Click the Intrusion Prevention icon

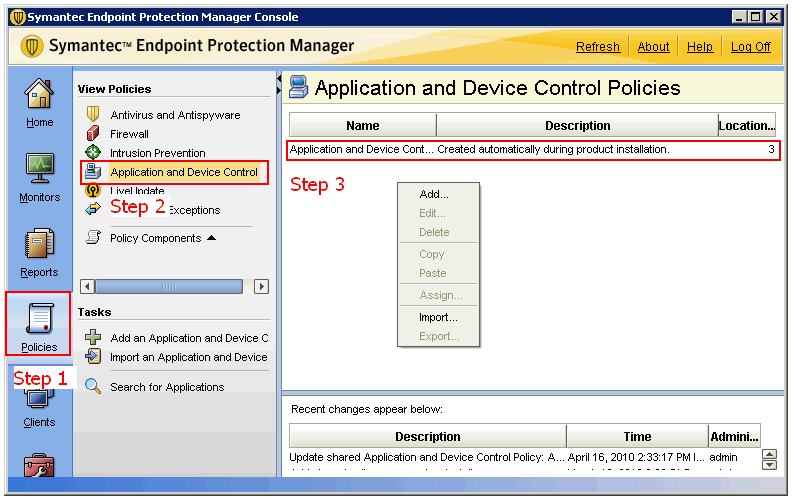coord(93,152)
